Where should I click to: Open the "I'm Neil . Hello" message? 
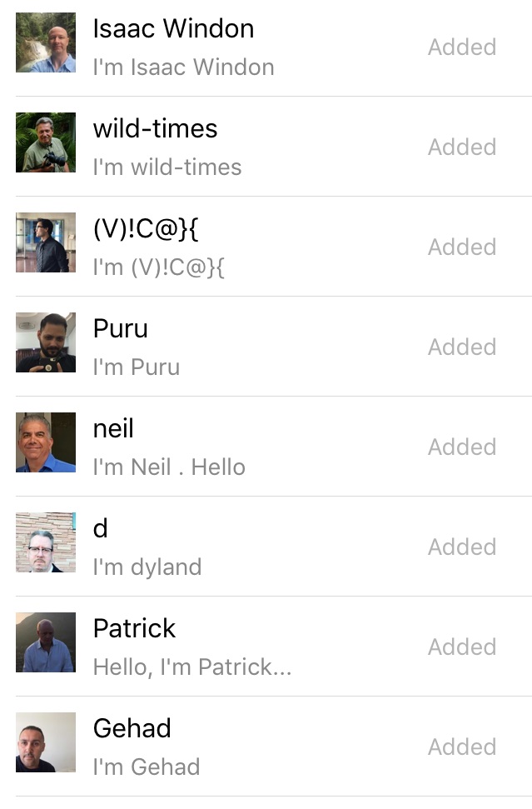(x=169, y=467)
